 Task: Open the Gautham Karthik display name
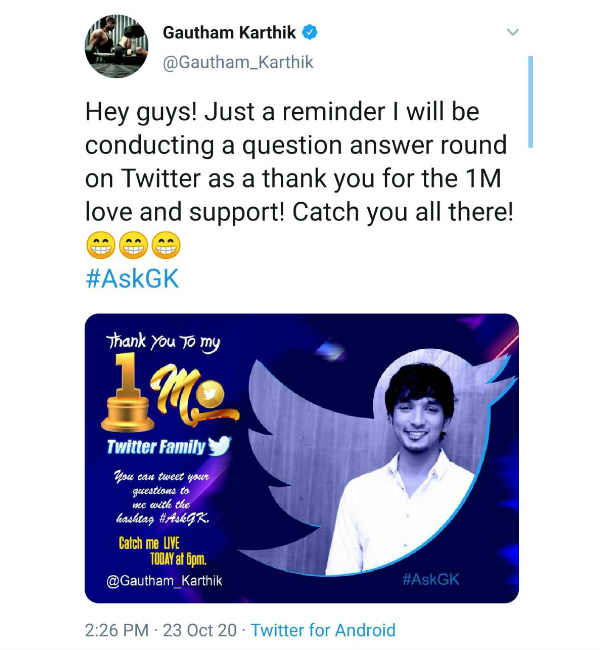pyautogui.click(x=229, y=32)
